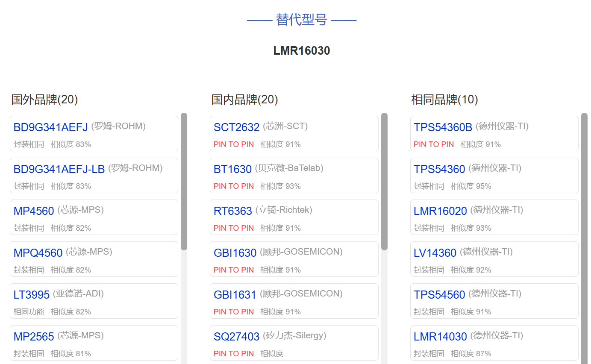Open the LMR16020 part link
Viewport: 591px width, 364px height.
pyautogui.click(x=440, y=211)
